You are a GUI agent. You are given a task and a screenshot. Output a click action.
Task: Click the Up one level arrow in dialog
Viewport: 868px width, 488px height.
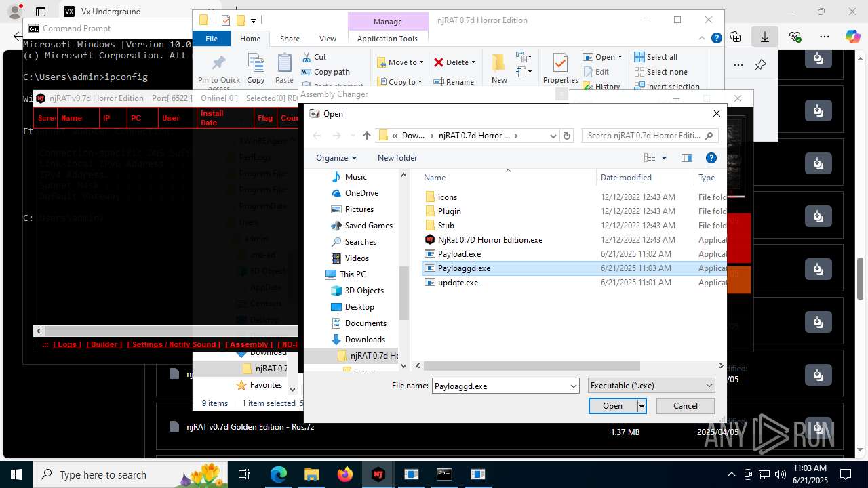tap(367, 136)
